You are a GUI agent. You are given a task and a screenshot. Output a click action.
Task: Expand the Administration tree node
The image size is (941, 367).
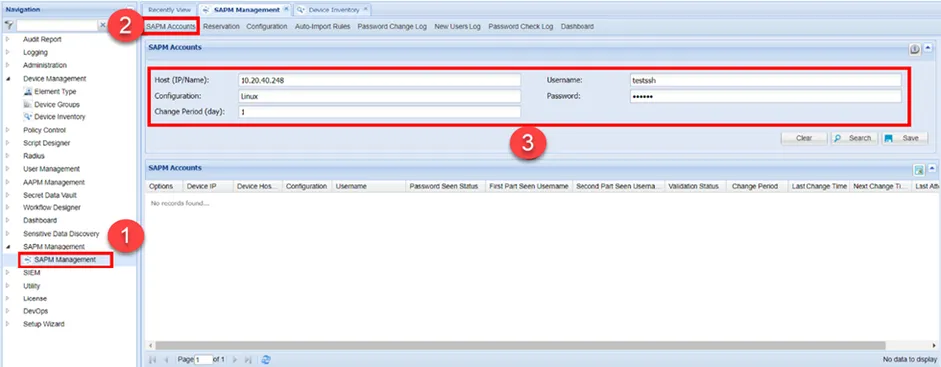(8, 65)
